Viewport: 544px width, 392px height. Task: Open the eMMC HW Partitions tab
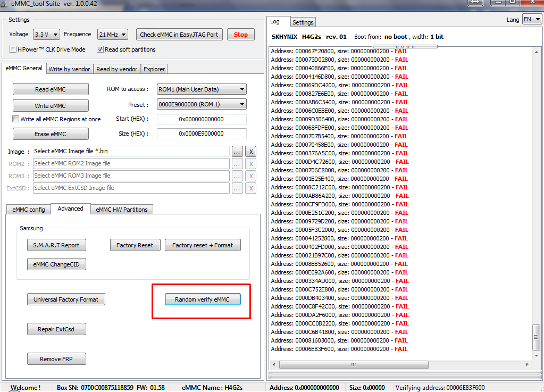coord(121,209)
